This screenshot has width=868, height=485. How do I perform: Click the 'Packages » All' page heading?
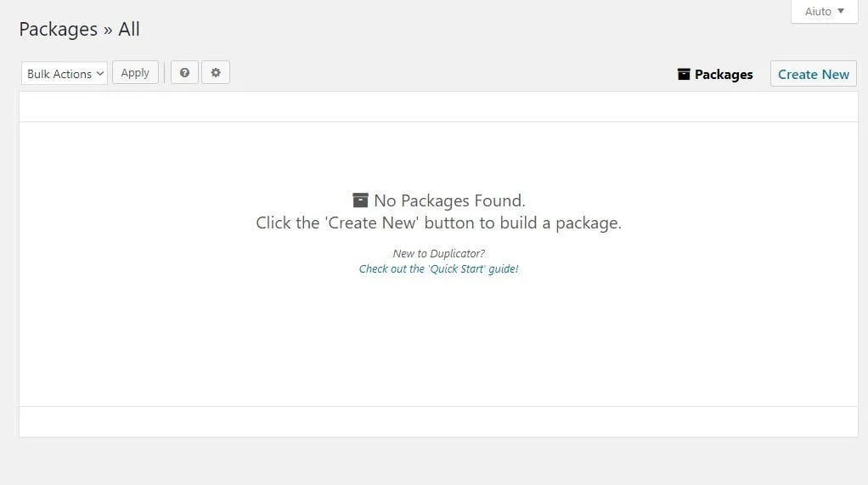point(79,29)
